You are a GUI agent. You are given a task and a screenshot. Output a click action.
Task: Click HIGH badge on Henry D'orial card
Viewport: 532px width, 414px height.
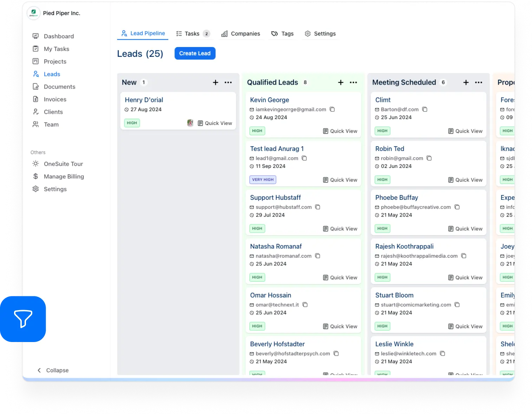pos(132,123)
